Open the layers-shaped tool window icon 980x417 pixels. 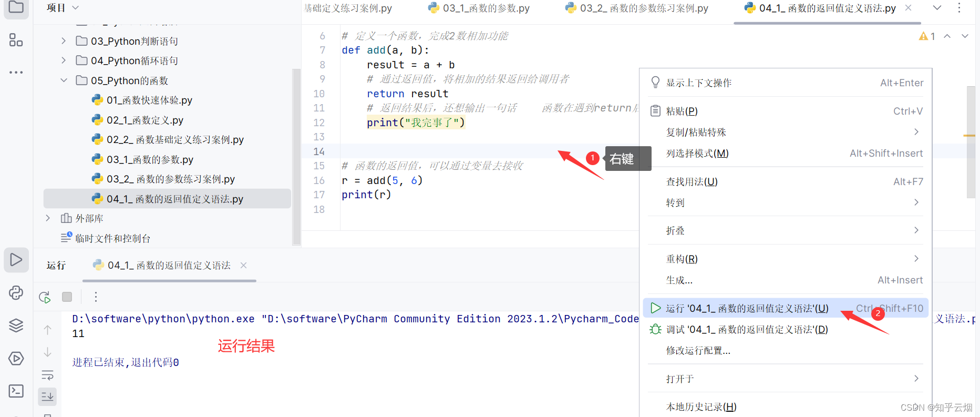coord(16,326)
